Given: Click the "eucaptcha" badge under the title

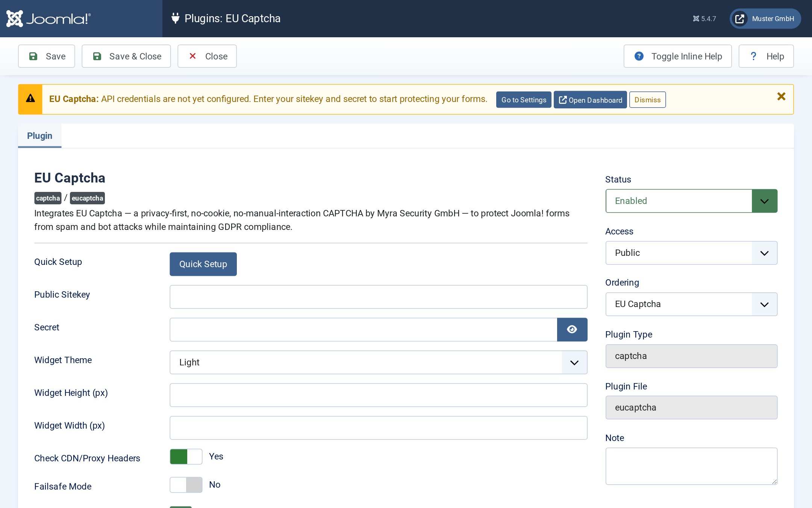Looking at the screenshot, I should pyautogui.click(x=87, y=198).
